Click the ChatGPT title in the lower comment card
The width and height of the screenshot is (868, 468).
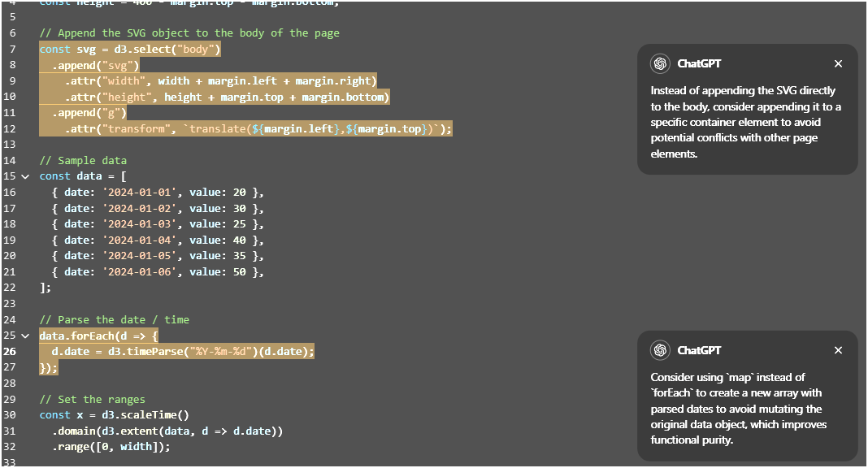coord(699,350)
